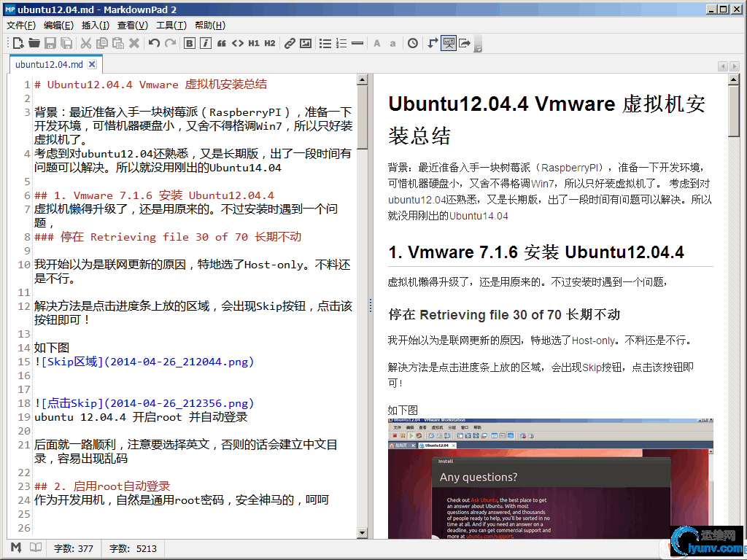
Task: Open the 工具(T) menu
Action: coord(171,26)
